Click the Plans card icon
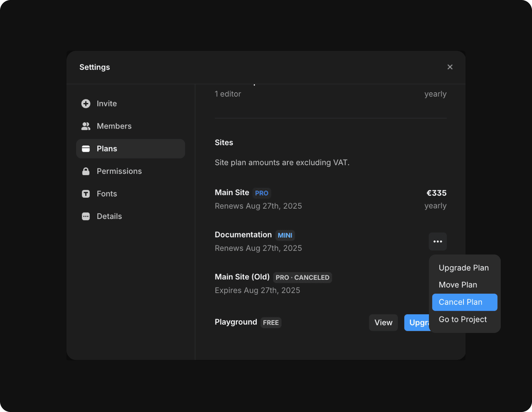 click(86, 149)
